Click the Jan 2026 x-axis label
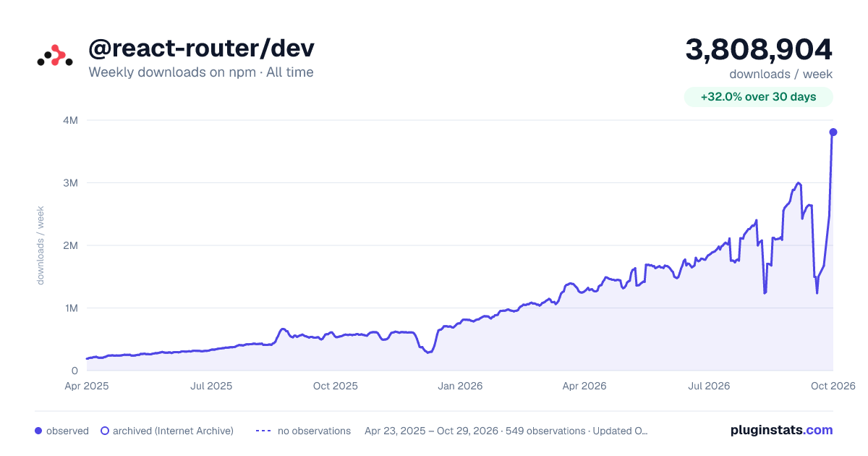This screenshot has width=868, height=456. [x=460, y=386]
